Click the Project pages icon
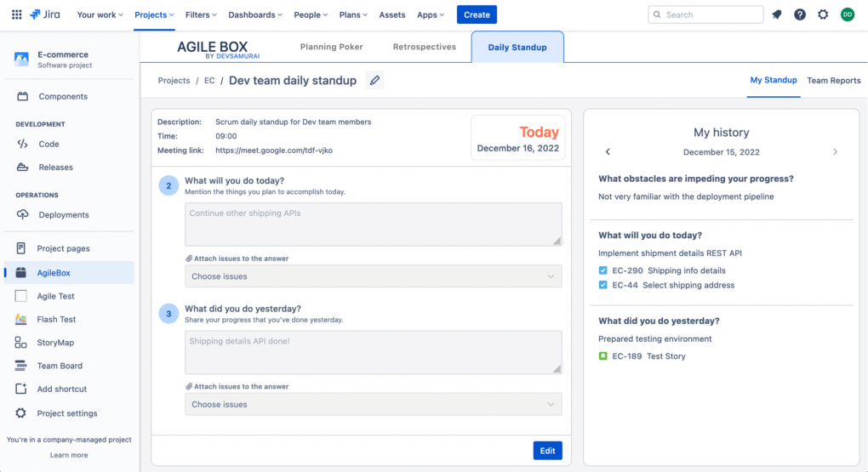Screen dimensions: 868x472 20,248
